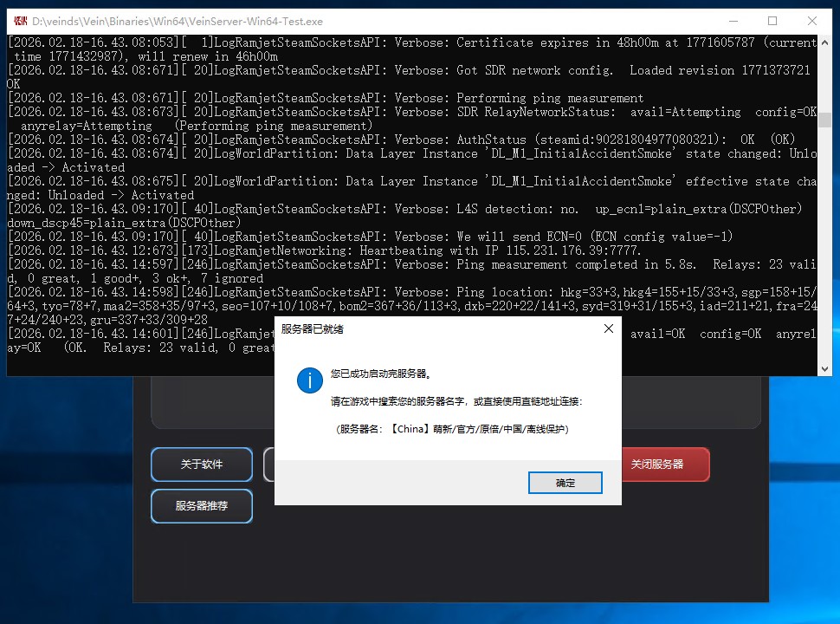The width and height of the screenshot is (840, 624).
Task: Minimize the VeinServer console window
Action: [733, 20]
